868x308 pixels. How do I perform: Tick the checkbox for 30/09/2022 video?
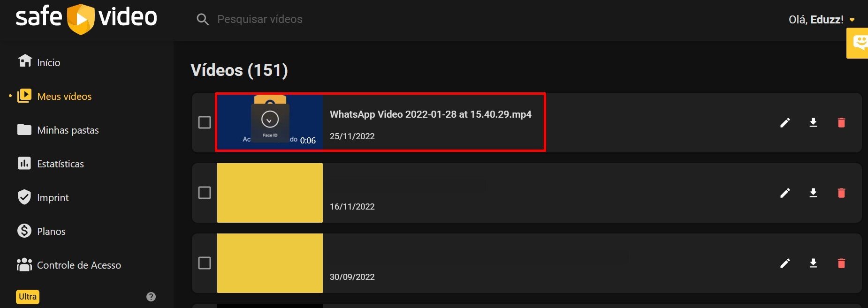(x=205, y=263)
